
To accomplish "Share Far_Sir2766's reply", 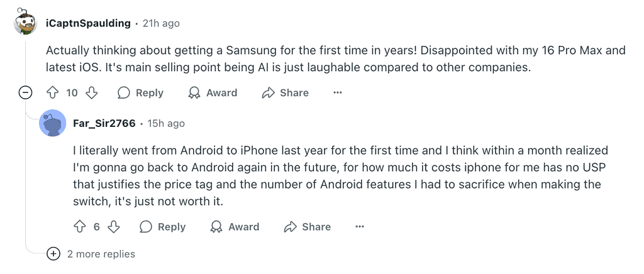I will pos(308,227).
